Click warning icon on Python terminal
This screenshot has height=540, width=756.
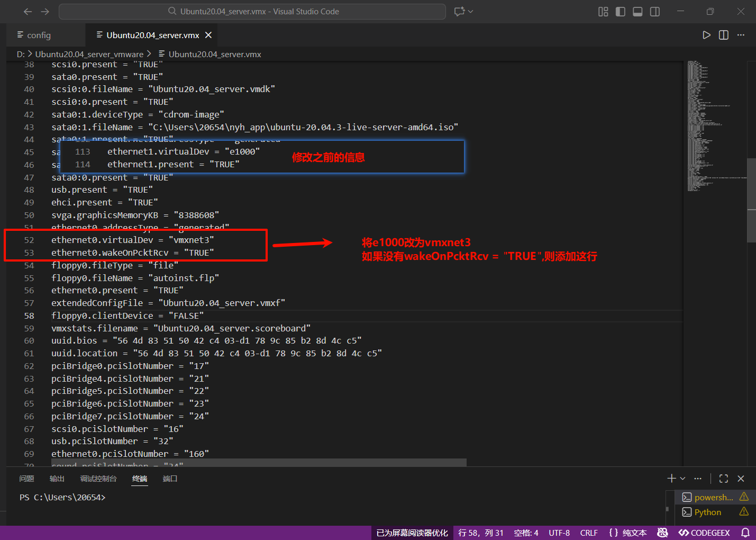tap(744, 511)
